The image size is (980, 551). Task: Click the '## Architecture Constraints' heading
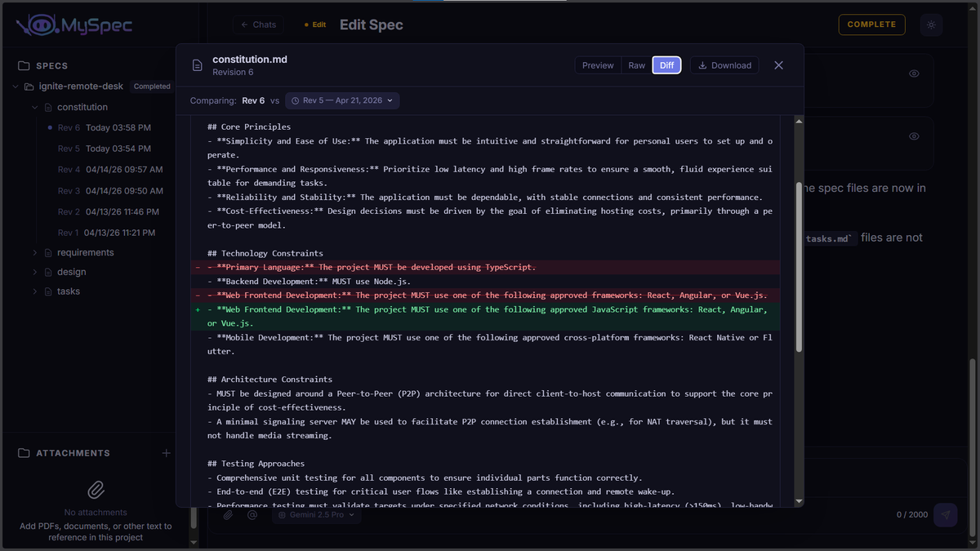click(270, 380)
